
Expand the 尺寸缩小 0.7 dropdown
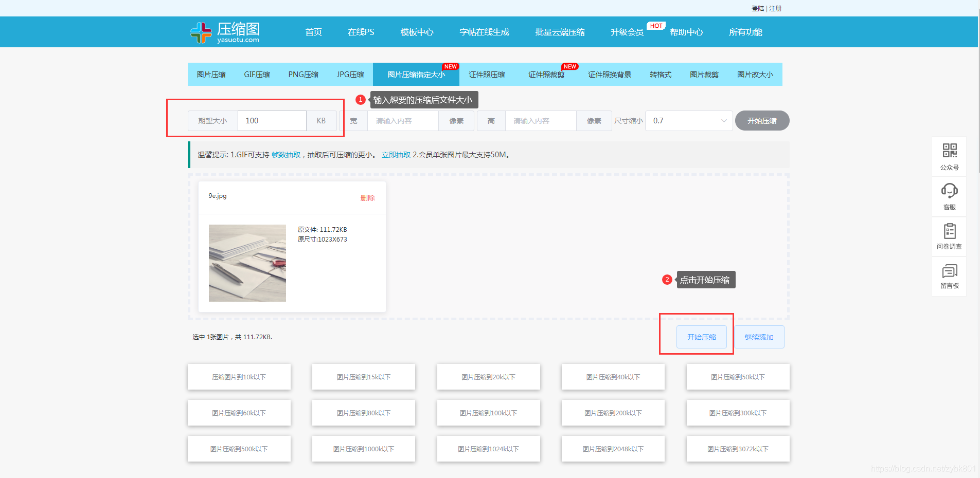pyautogui.click(x=689, y=121)
